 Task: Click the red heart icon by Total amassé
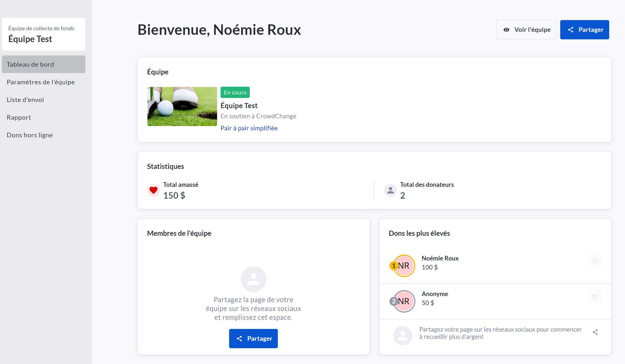pos(153,190)
